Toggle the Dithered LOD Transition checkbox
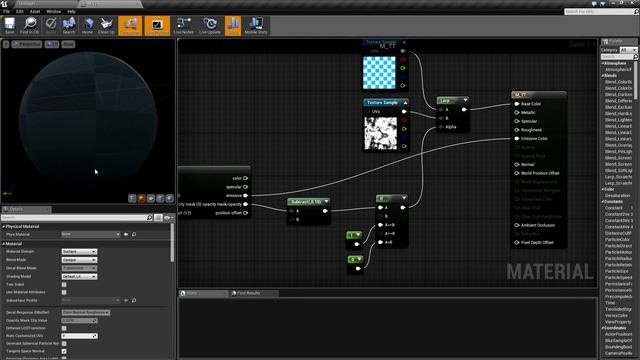Screen dimensions: 640x360 (x=64, y=328)
